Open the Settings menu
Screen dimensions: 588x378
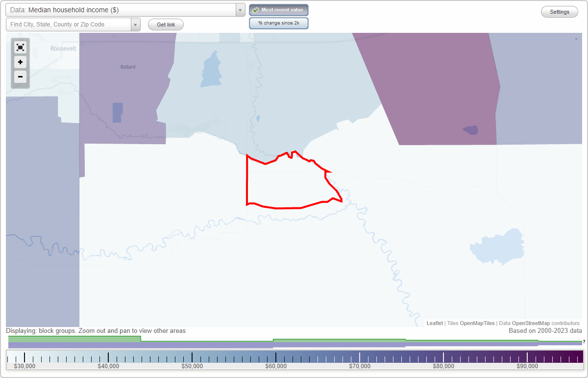pyautogui.click(x=559, y=11)
